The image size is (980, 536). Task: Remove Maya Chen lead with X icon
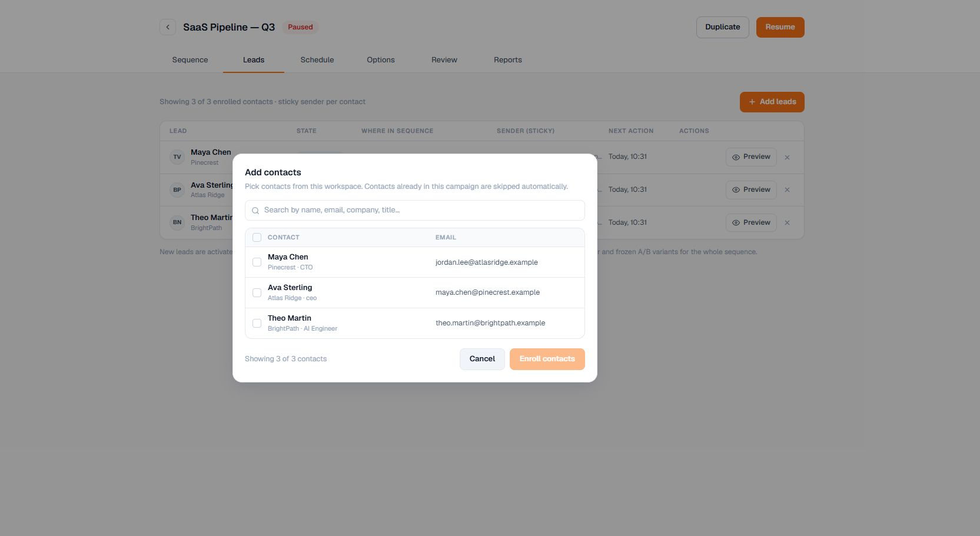[787, 157]
